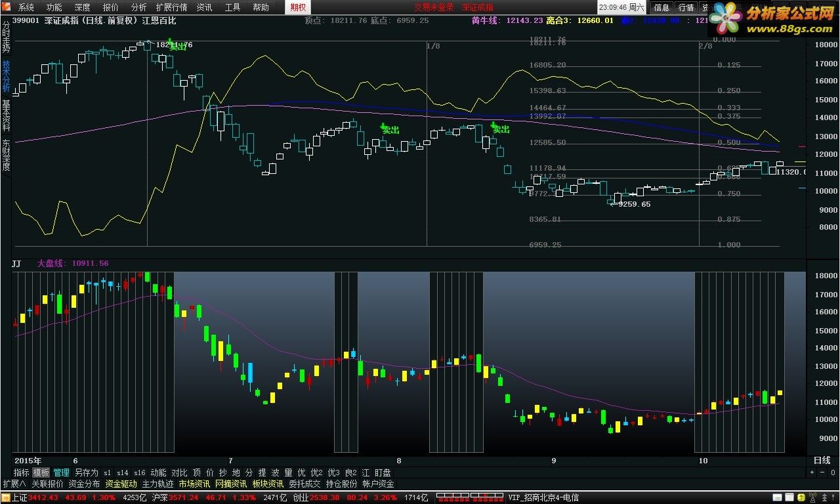Select template s16
The image size is (840, 504).
click(139, 472)
